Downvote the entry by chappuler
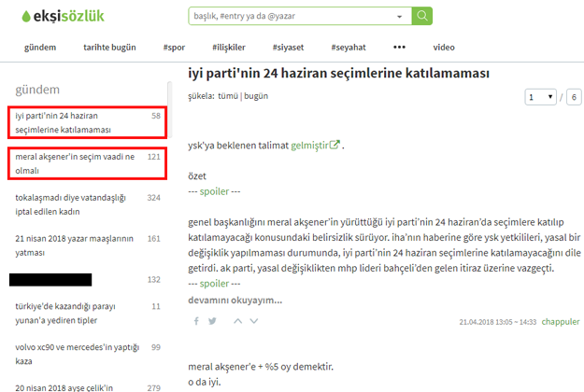Image resolution: width=584 pixels, height=392 pixels. click(x=255, y=321)
